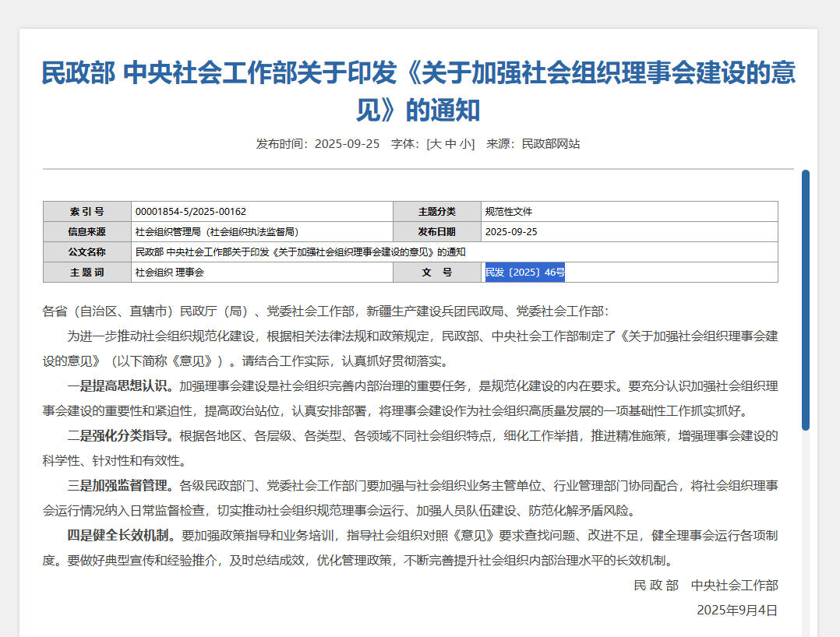Click the source text 民政部网站
Screen dimensions: 840x637
(550, 144)
